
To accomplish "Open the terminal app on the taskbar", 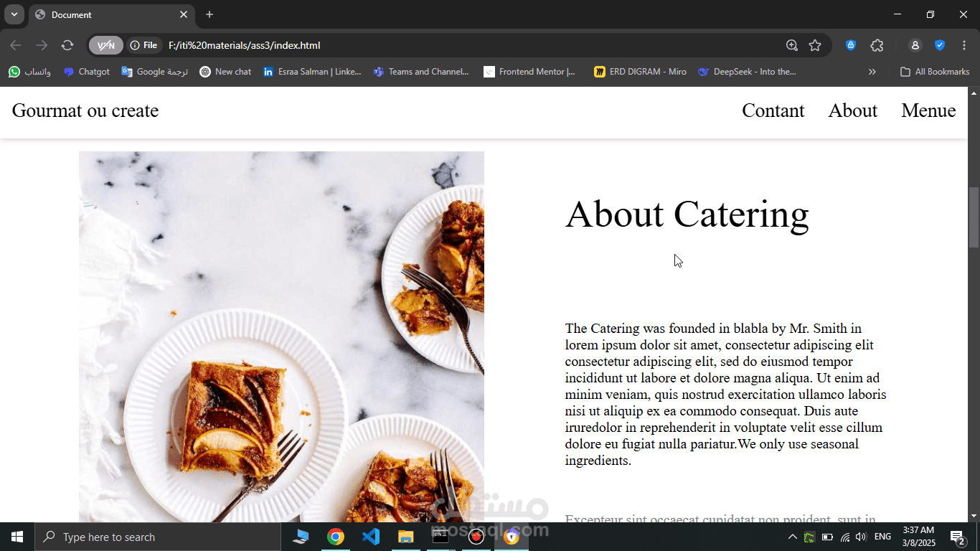I will 440,537.
